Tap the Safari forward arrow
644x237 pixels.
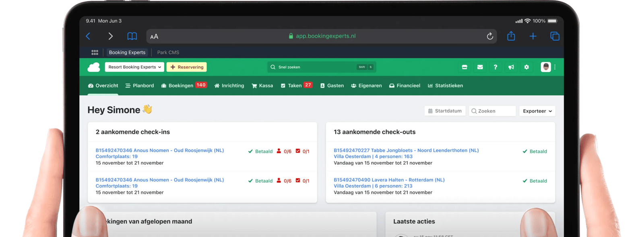pyautogui.click(x=110, y=36)
